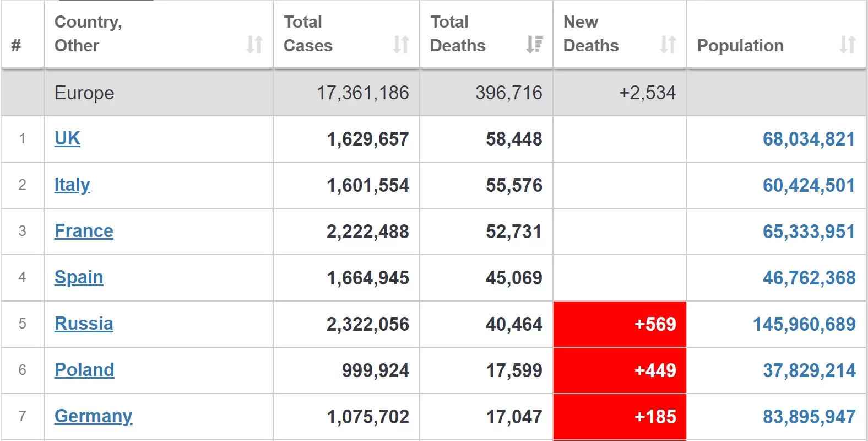Sort table by Country, Other column icon
The image size is (868, 441).
tap(254, 44)
